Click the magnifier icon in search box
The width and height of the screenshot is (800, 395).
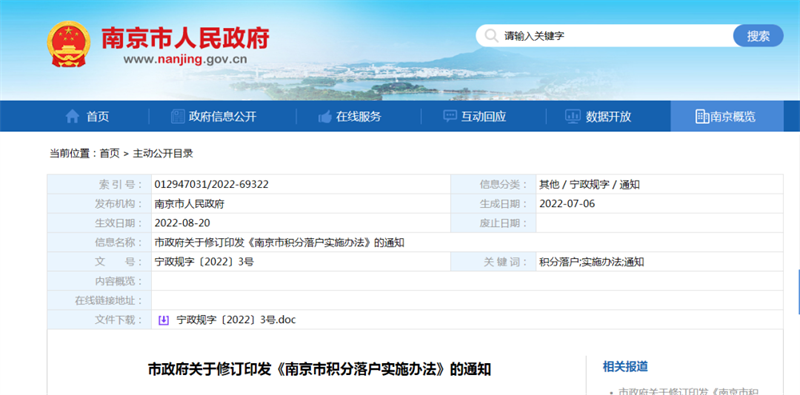[491, 36]
